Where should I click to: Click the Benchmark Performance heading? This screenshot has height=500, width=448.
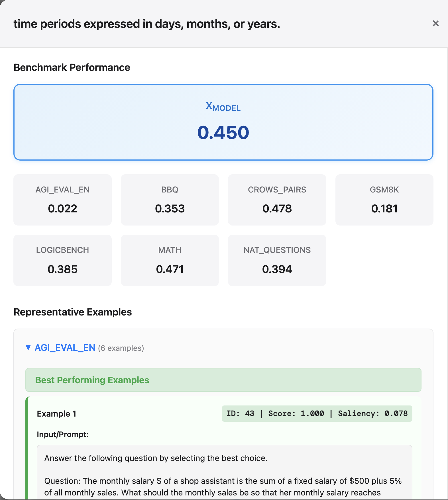(x=72, y=67)
